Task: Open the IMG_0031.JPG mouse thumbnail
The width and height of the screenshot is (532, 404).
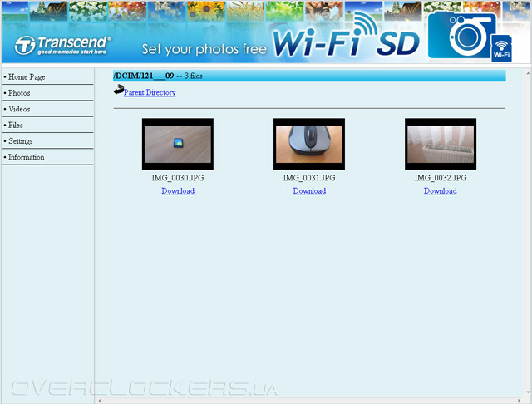Action: click(309, 144)
